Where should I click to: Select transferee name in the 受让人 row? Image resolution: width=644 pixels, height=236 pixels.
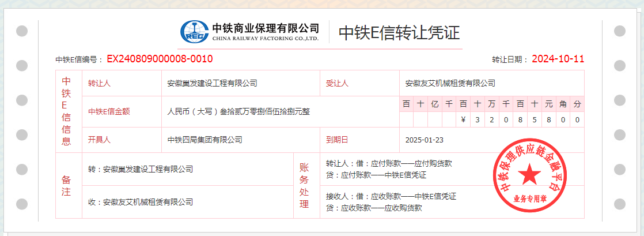[x=450, y=83]
